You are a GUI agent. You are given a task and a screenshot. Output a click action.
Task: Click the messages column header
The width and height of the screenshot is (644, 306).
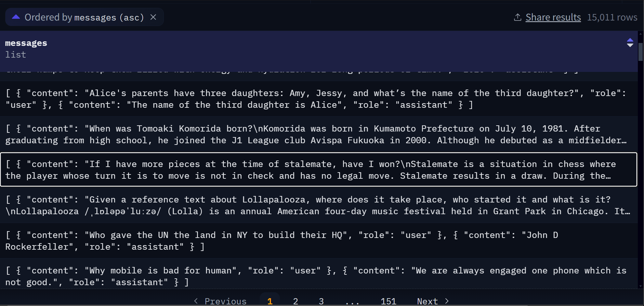click(26, 43)
